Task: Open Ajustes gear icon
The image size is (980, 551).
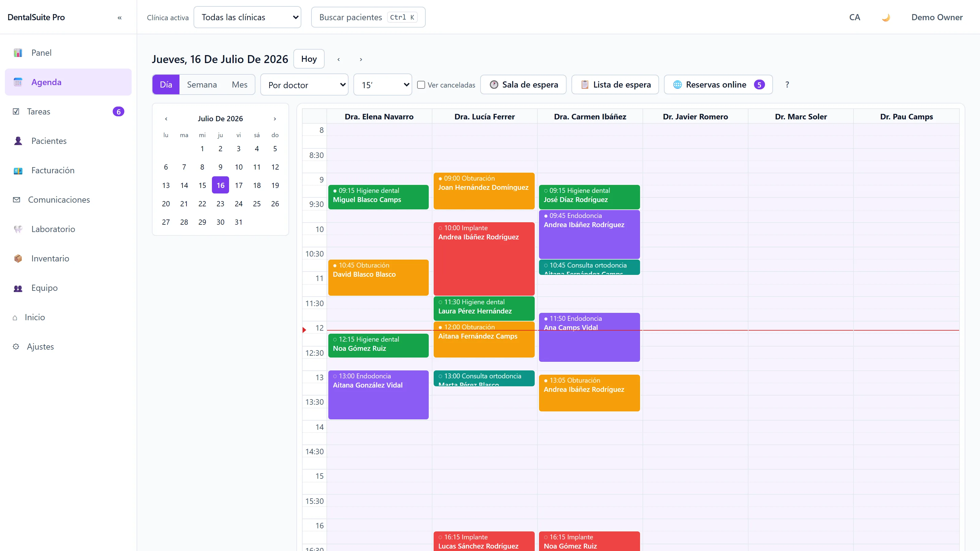Action: point(16,347)
